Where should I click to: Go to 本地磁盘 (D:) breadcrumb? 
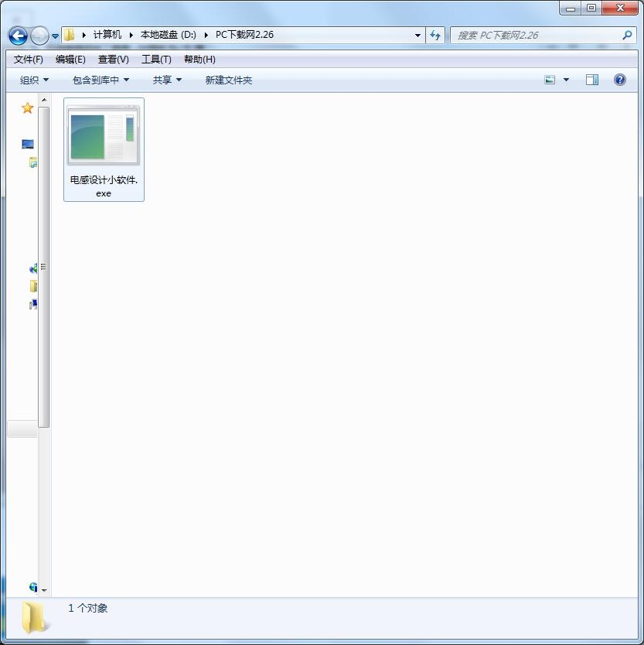(169, 35)
